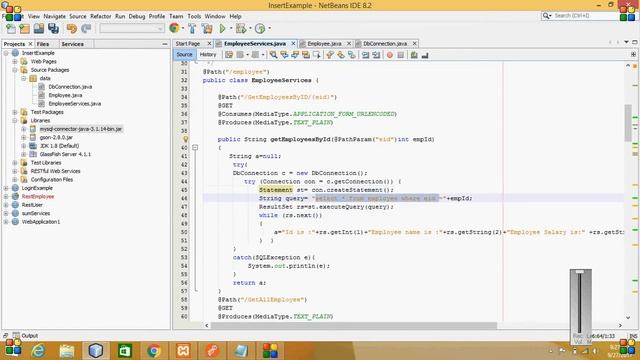Viewport: 640px width, 360px height.
Task: Click the Stop Macro Recording icon
Action: tap(400, 55)
